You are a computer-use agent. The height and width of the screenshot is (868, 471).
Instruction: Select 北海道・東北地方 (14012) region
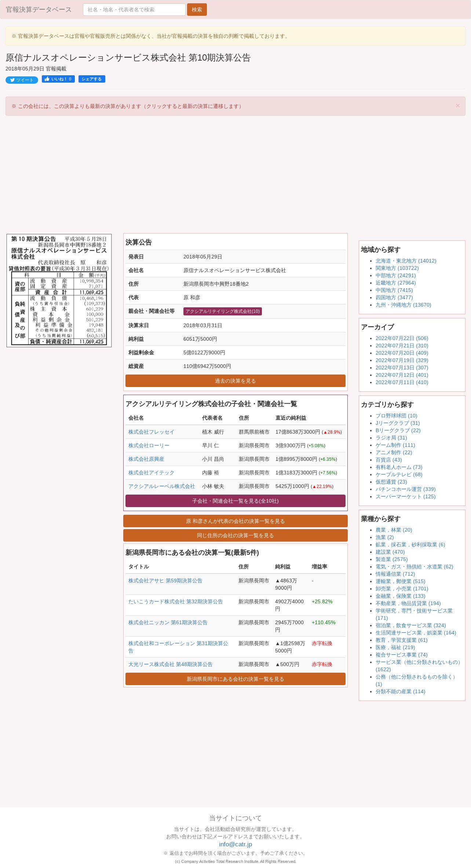tap(406, 261)
